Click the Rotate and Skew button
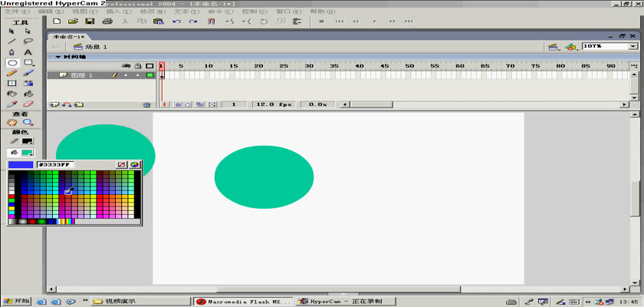 pos(264,21)
